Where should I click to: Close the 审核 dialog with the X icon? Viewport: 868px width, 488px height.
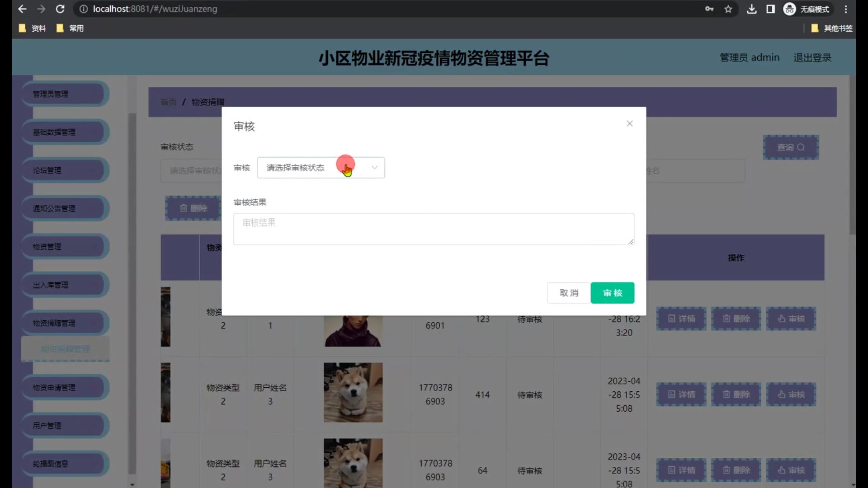tap(629, 123)
